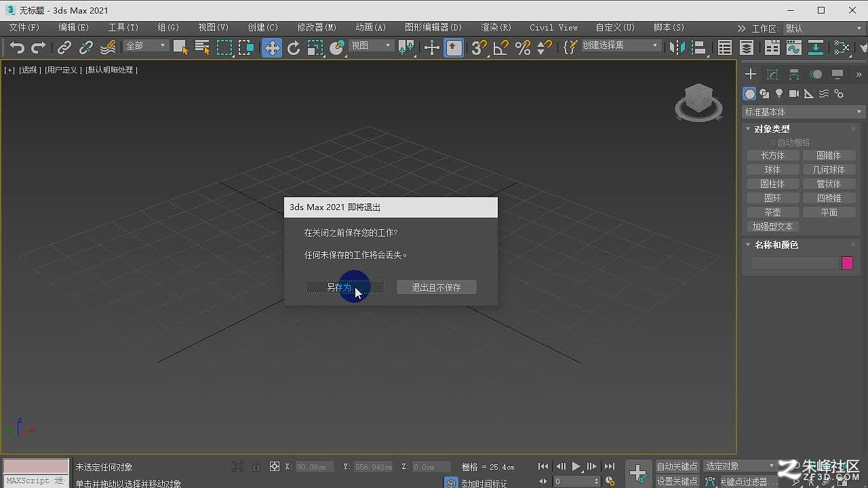Viewport: 868px width, 488px height.
Task: Click the Bind to Space Warp icon
Action: 108,47
